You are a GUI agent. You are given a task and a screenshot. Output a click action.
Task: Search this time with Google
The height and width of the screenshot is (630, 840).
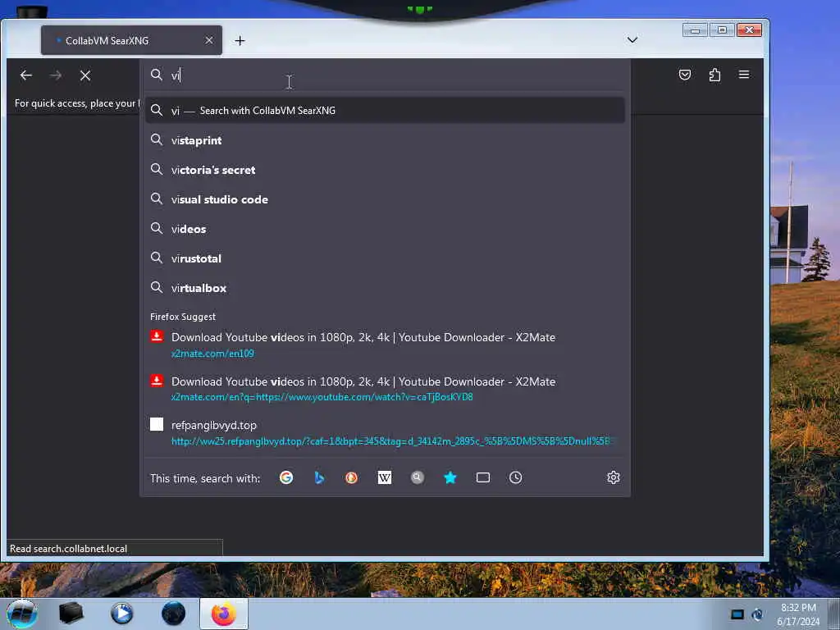(x=286, y=477)
